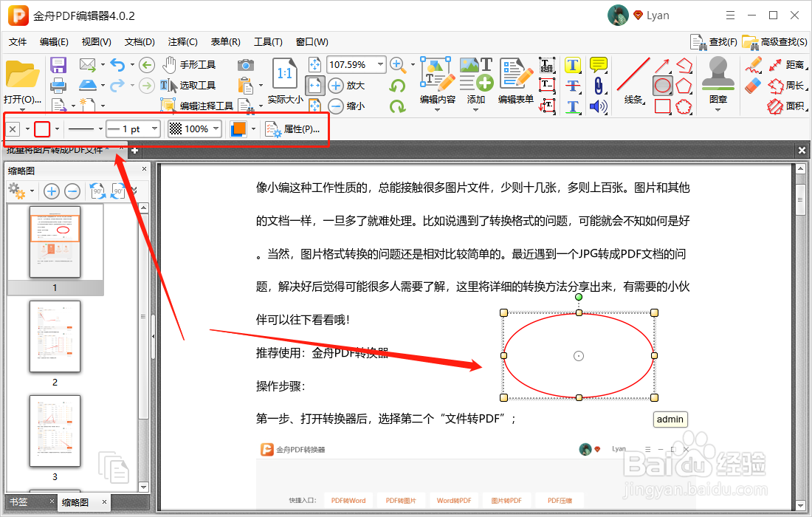This screenshot has width=812, height=517.
Task: Open the zoom level 107.59% dropdown
Action: (x=380, y=64)
